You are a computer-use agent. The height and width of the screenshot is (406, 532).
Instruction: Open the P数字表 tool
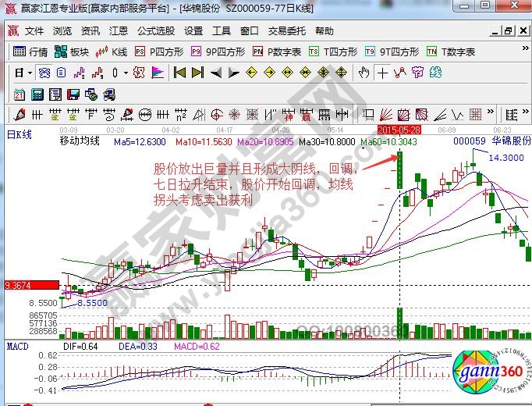[277, 52]
